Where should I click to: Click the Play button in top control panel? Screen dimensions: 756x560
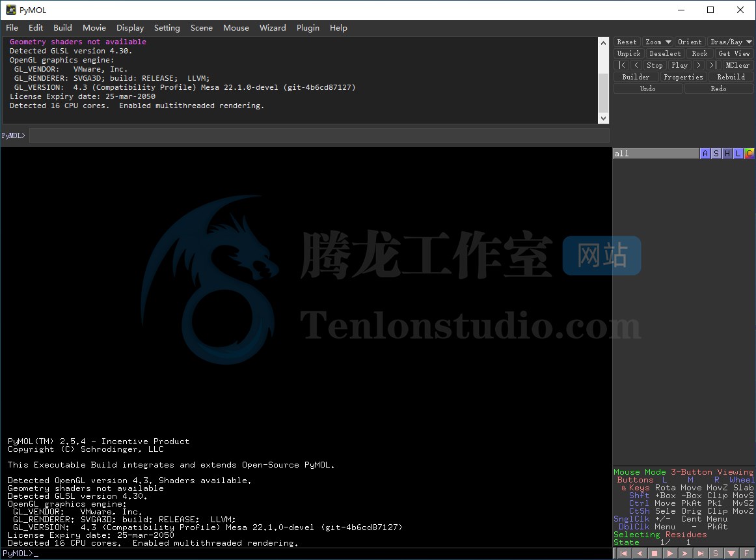[679, 65]
